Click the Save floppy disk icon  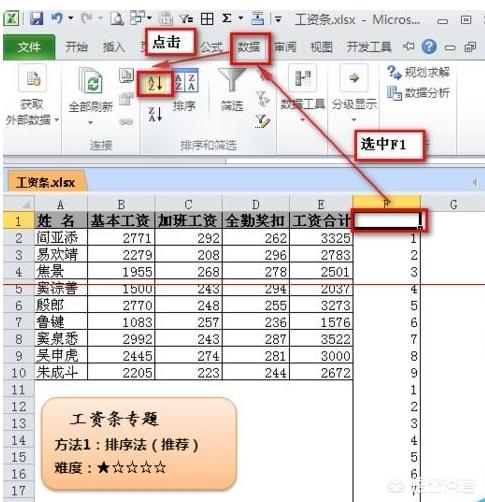pyautogui.click(x=36, y=18)
